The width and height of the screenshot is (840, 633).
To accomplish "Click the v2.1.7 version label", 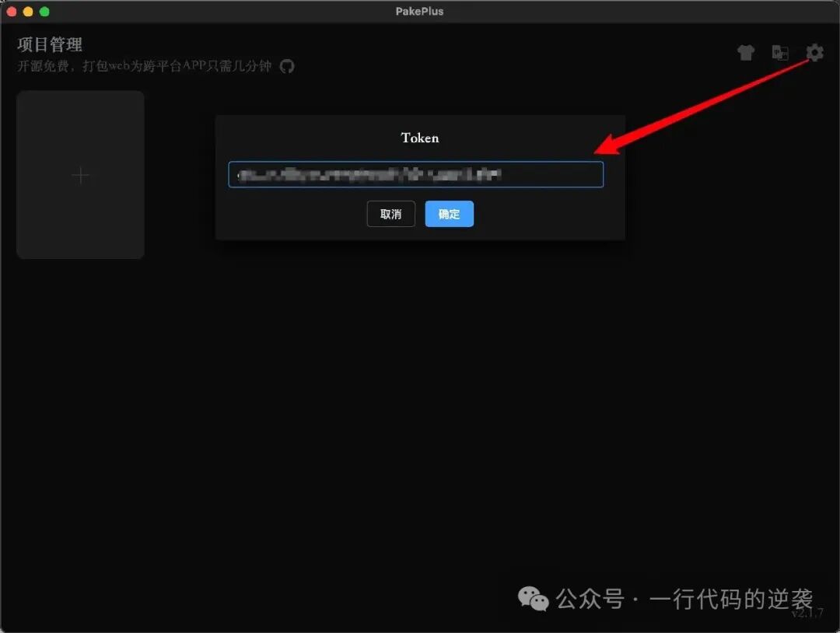I will [x=807, y=616].
